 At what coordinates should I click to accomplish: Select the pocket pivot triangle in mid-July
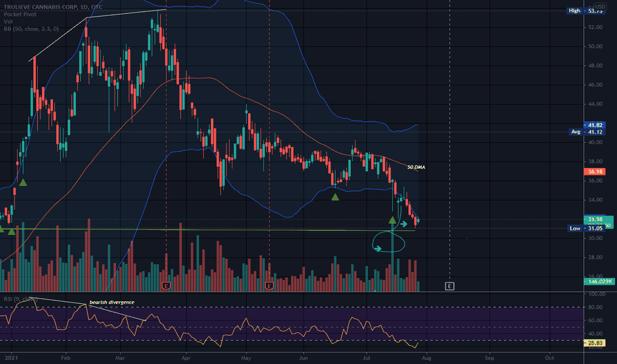pyautogui.click(x=393, y=220)
